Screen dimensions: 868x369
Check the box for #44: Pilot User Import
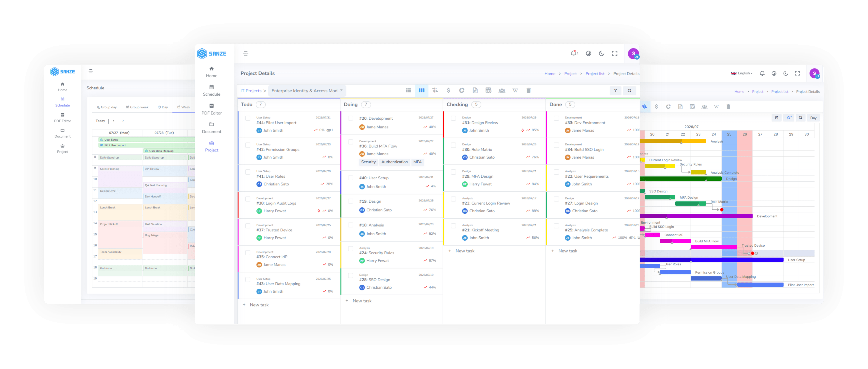click(248, 118)
